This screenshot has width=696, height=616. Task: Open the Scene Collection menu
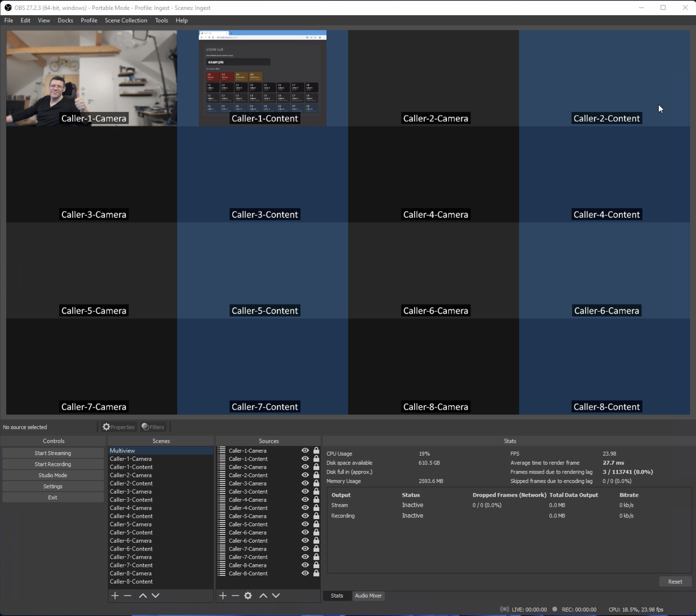pyautogui.click(x=126, y=20)
